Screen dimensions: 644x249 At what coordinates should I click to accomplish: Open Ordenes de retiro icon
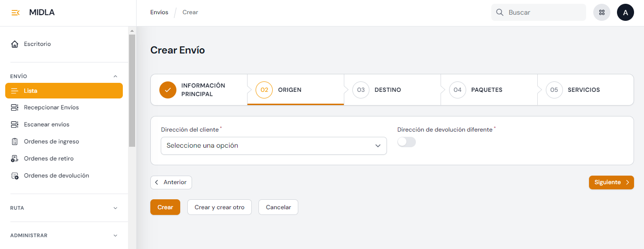pyautogui.click(x=14, y=159)
